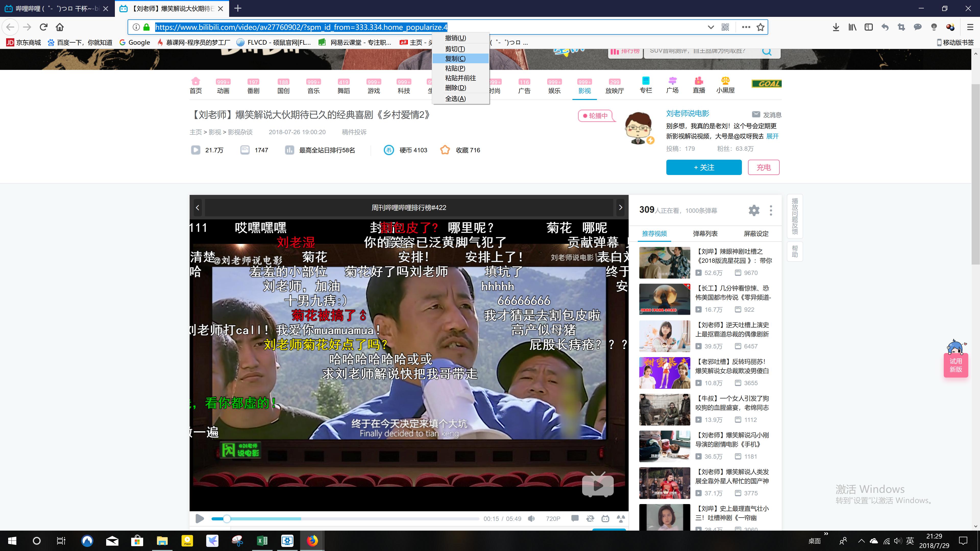This screenshot has height=551, width=980.
Task: Disable danmaku with the crossed-out danmaku icon
Action: click(x=591, y=518)
